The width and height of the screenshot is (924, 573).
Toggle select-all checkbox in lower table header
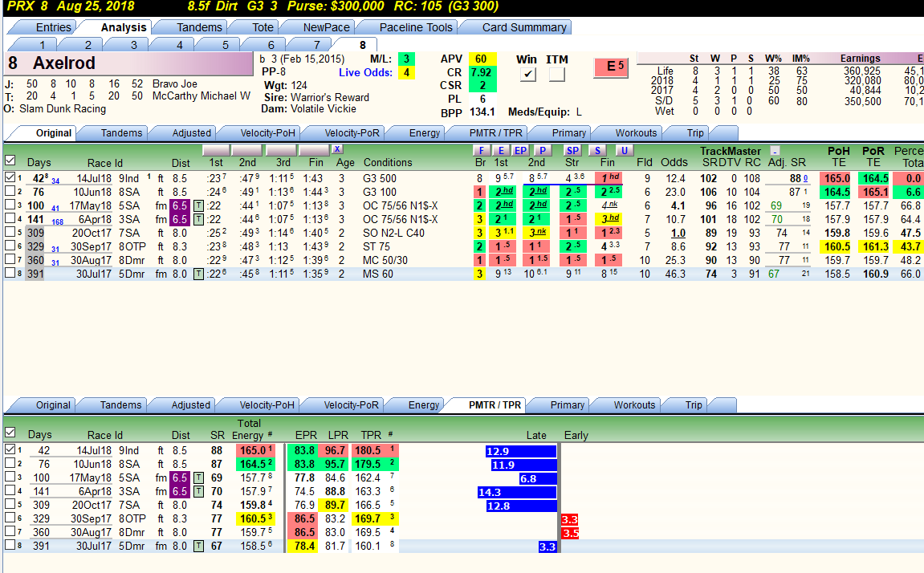pyautogui.click(x=10, y=433)
